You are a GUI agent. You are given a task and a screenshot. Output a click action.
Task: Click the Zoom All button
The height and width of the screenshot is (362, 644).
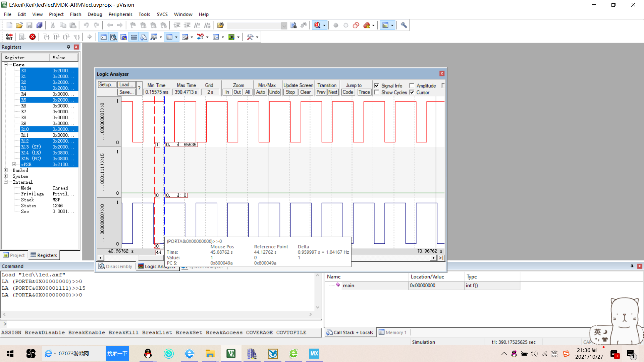click(247, 92)
